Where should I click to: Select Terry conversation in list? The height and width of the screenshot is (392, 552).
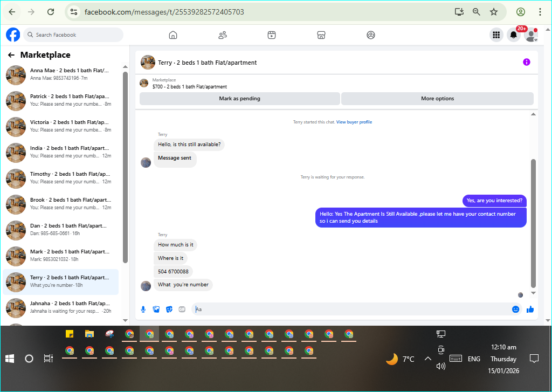(60, 282)
